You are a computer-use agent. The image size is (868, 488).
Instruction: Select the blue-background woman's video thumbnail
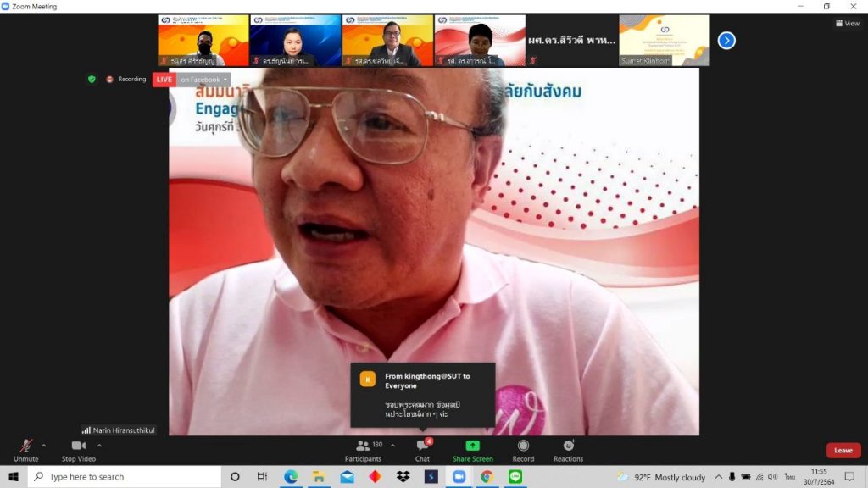pos(295,41)
